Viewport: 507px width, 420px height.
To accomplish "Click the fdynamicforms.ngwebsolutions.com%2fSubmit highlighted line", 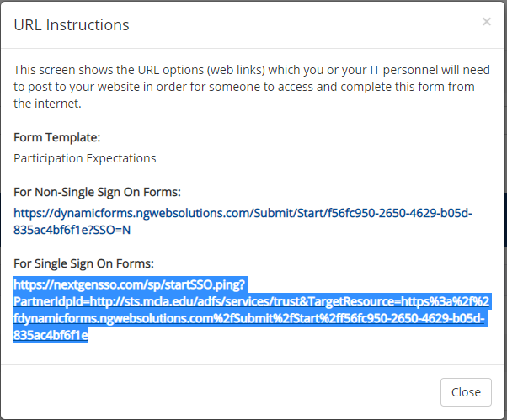I will click(249, 318).
